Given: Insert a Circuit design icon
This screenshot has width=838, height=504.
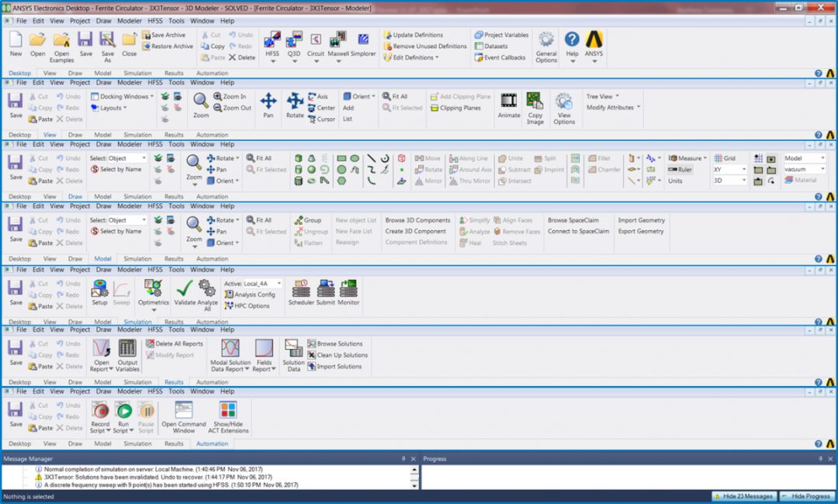Looking at the screenshot, I should click(x=315, y=40).
